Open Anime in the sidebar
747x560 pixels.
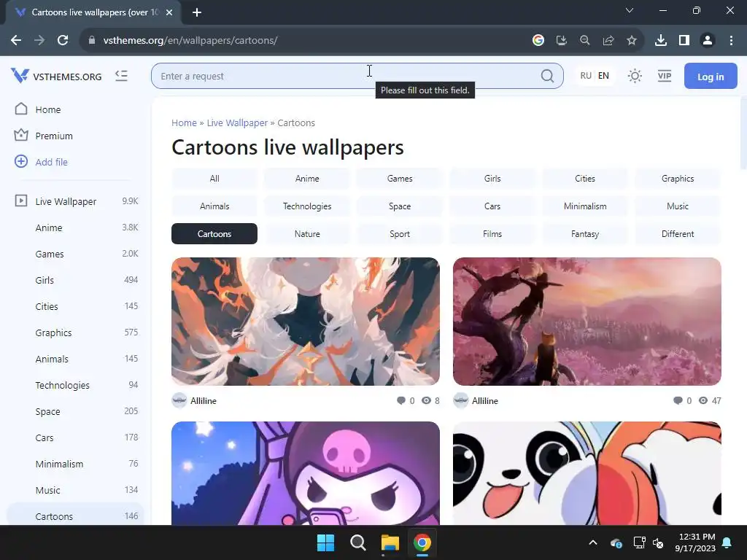point(75,227)
